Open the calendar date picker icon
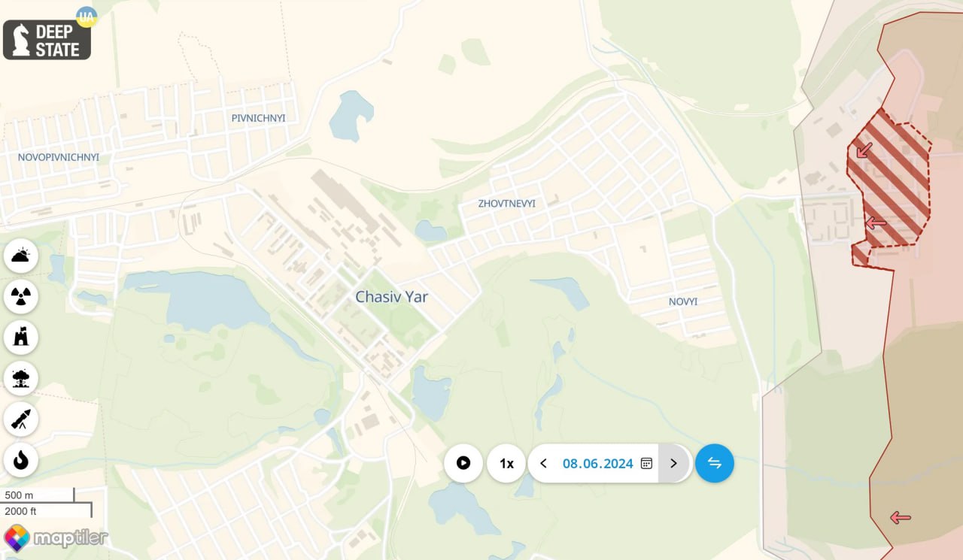 click(x=646, y=463)
